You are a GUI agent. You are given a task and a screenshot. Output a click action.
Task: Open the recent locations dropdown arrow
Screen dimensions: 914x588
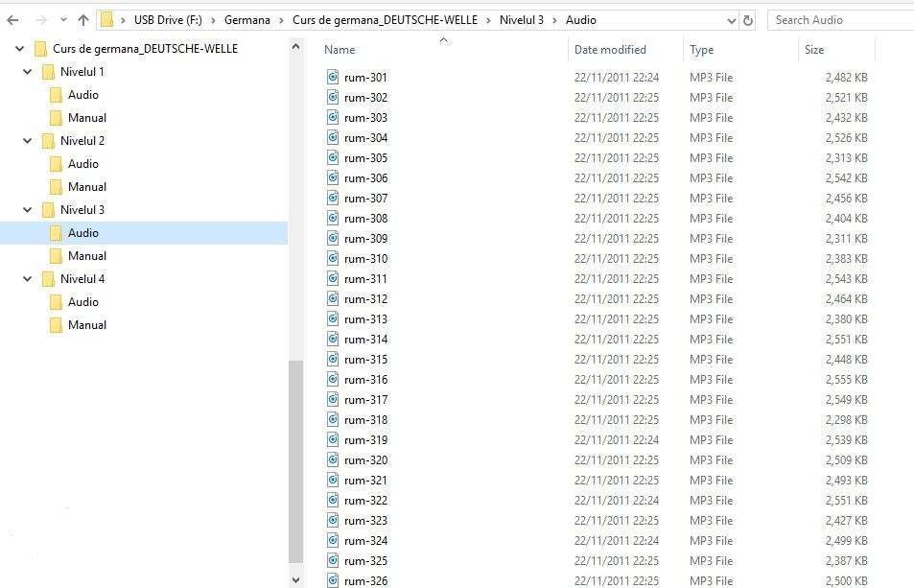point(63,20)
